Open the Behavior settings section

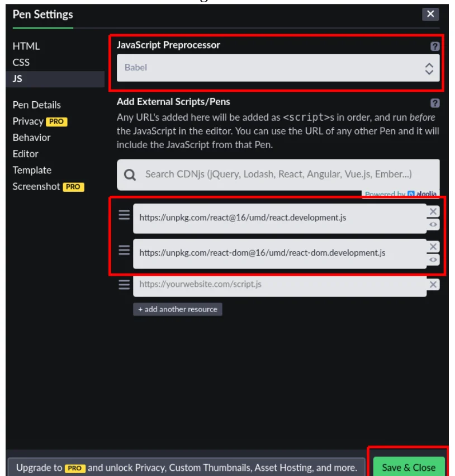point(31,138)
